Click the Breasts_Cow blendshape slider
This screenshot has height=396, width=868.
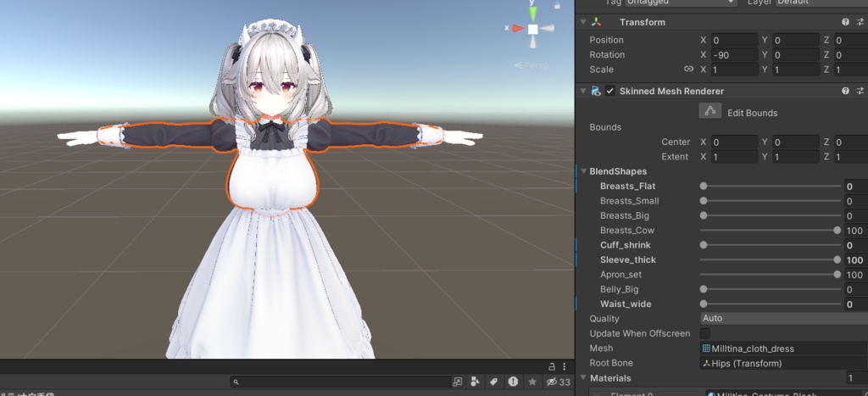pyautogui.click(x=770, y=231)
